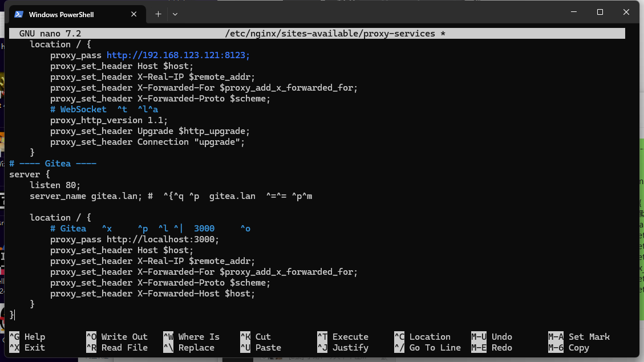Click the 'server {' line
The width and height of the screenshot is (644, 362).
[30, 174]
